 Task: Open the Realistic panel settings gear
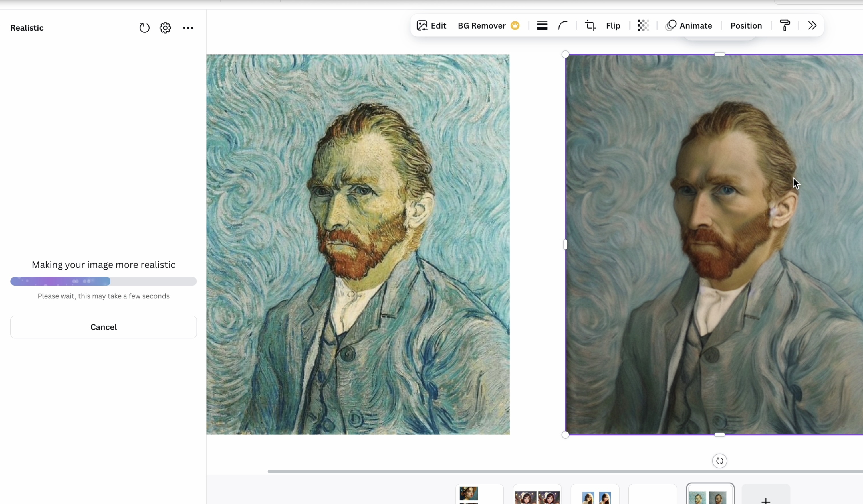click(x=165, y=28)
